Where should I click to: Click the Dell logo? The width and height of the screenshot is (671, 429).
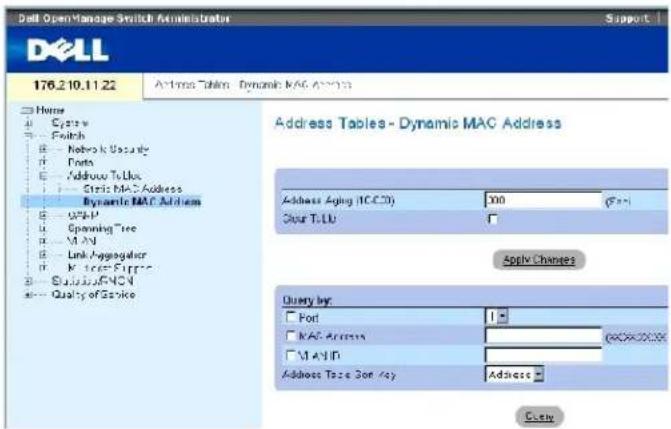[68, 50]
